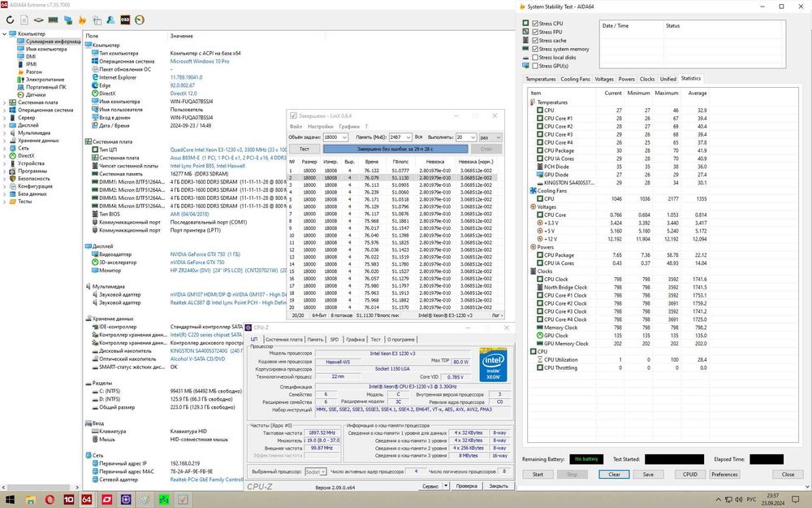Expand Сервер tree node
The image size is (812, 508).
tap(5, 118)
